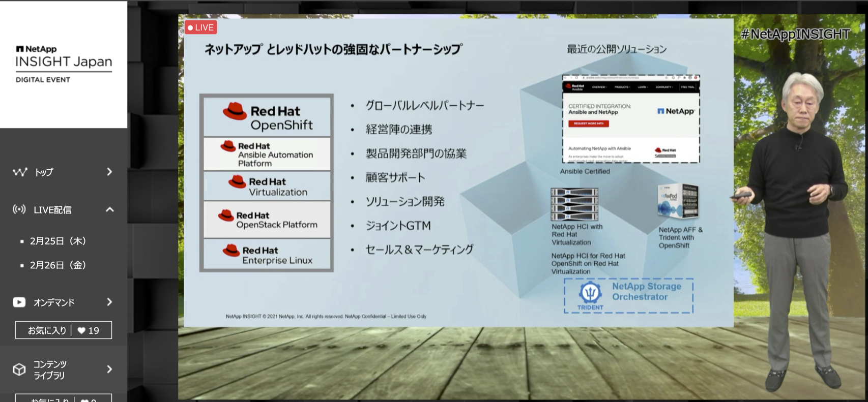Expand the オンデマンド chevron arrow
This screenshot has width=868, height=402.
pos(109,302)
